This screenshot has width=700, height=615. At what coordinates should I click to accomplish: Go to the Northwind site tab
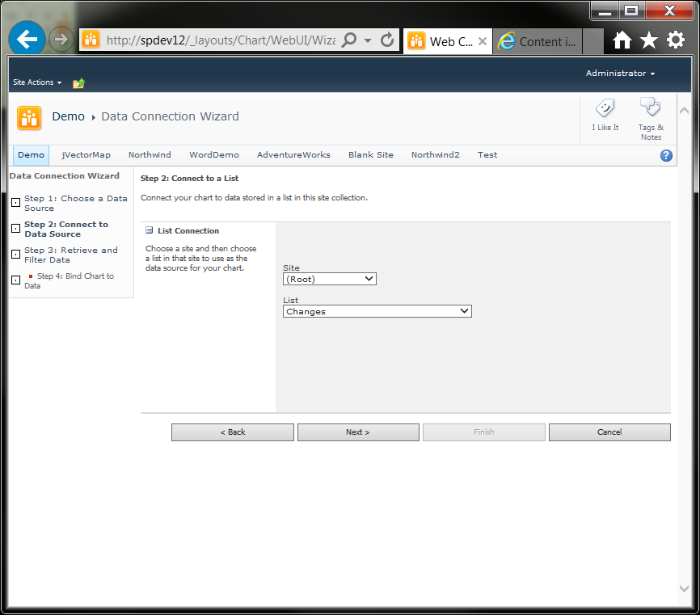(150, 155)
